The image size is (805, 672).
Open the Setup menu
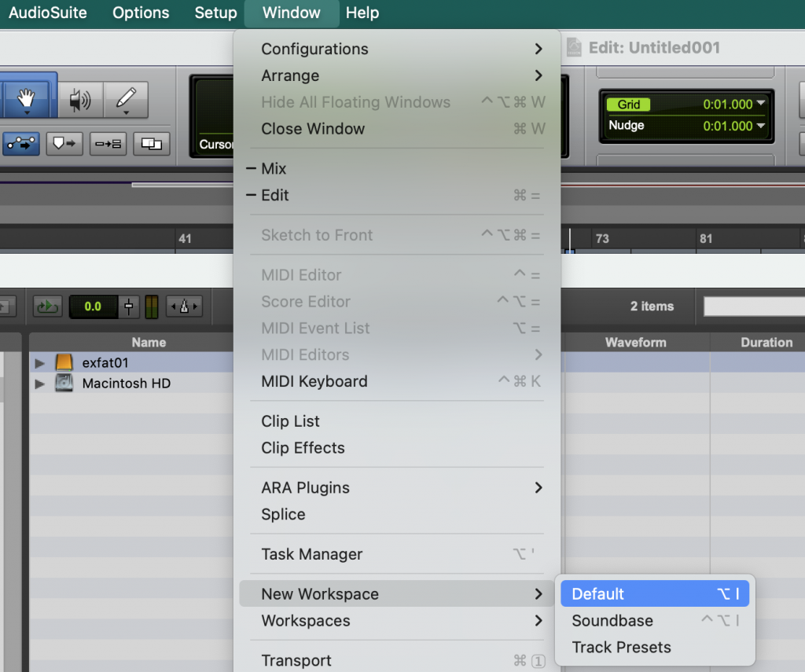click(x=215, y=13)
